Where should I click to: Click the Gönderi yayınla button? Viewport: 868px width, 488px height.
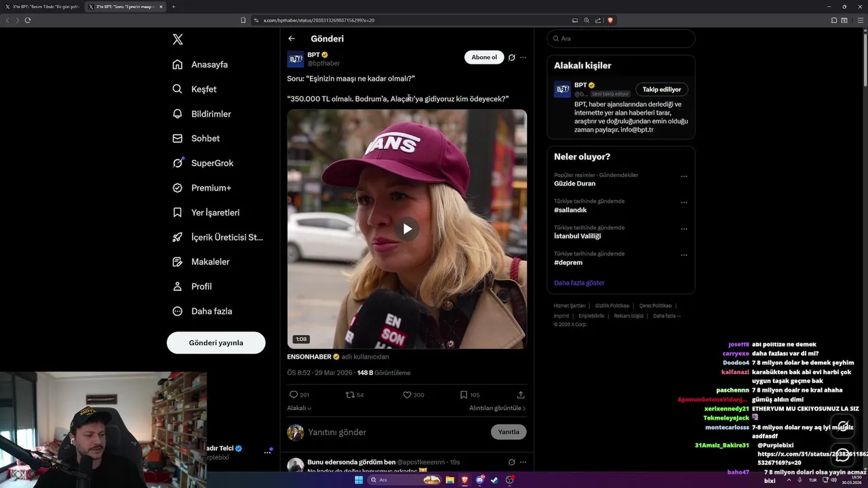(216, 343)
